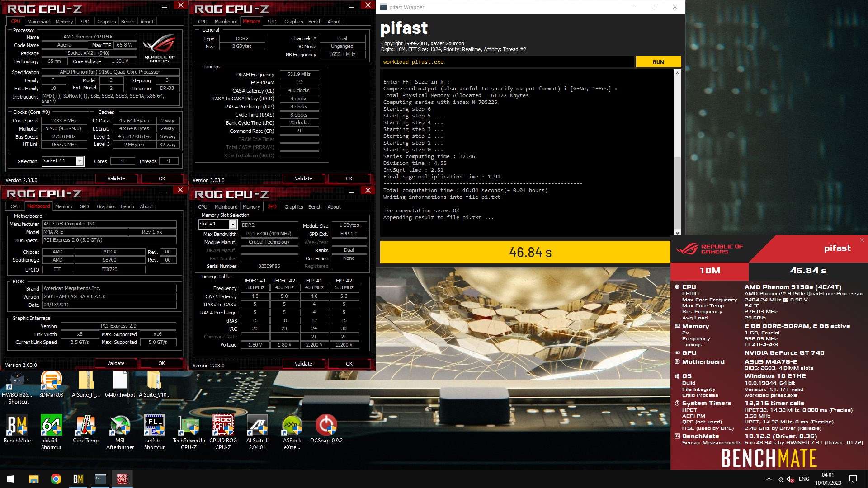
Task: Open HWBOT Shortcut desktop icon
Action: click(17, 388)
